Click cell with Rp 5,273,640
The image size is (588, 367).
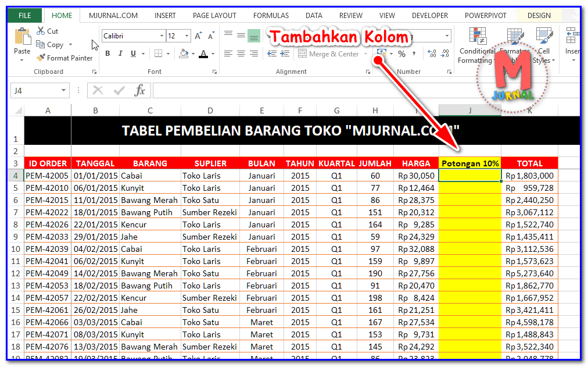529,273
